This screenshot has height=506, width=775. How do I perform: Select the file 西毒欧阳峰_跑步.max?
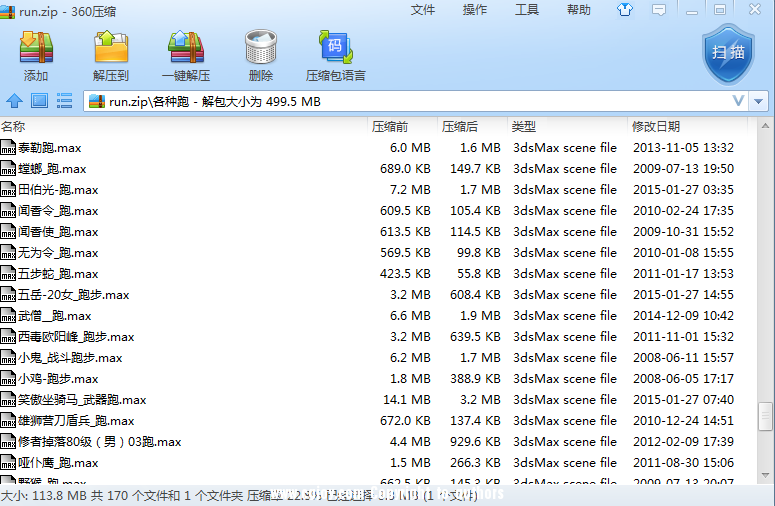(75, 337)
